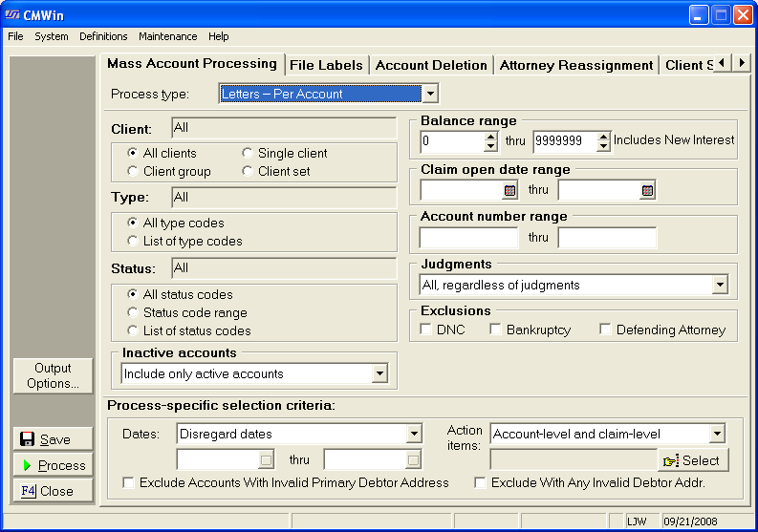Click the account number range start field
Viewport: 758px width, 532px height.
click(468, 238)
